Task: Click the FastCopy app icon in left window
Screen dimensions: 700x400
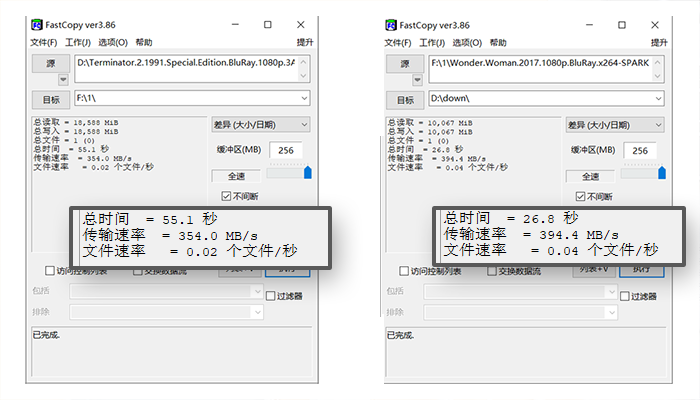Action: pos(37,25)
